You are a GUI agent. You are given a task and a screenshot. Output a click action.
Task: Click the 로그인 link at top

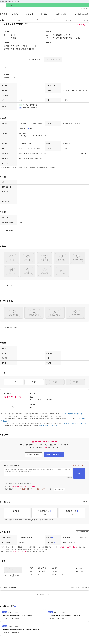(x=83, y=9)
